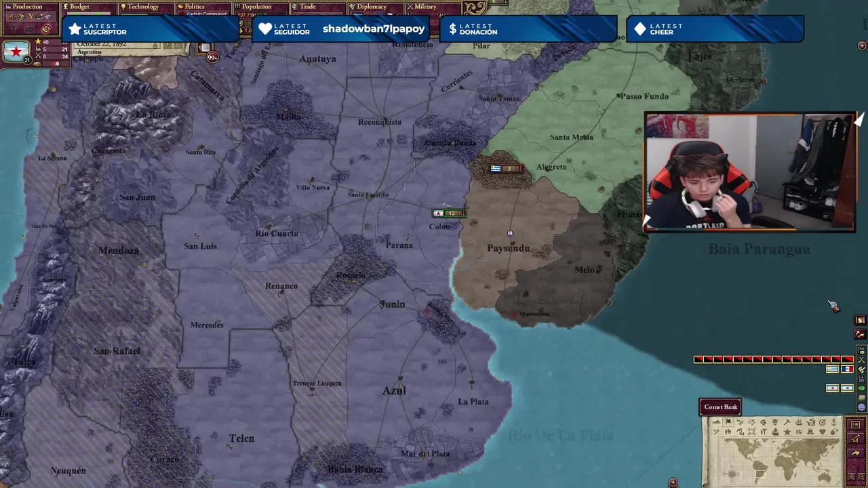Open the statistics graph button
The width and height of the screenshot is (868, 488).
tap(855, 439)
